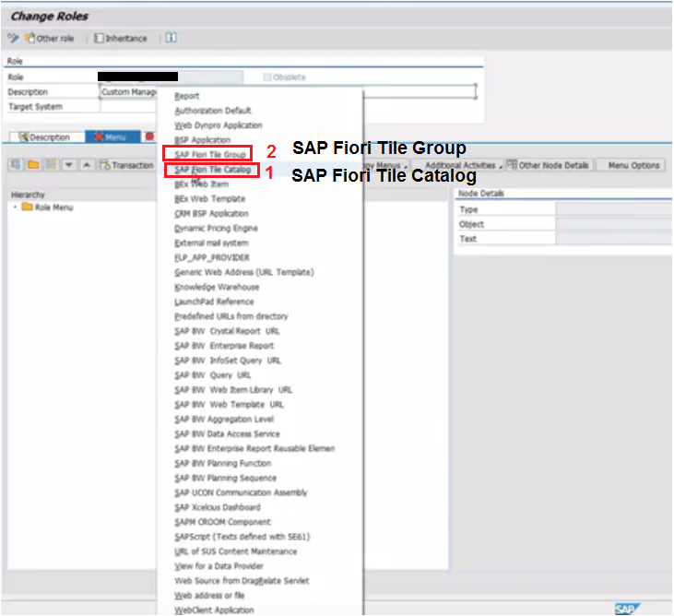This screenshot has width=674, height=616.
Task: Open the Additional Activities dropdown
Action: pyautogui.click(x=463, y=165)
